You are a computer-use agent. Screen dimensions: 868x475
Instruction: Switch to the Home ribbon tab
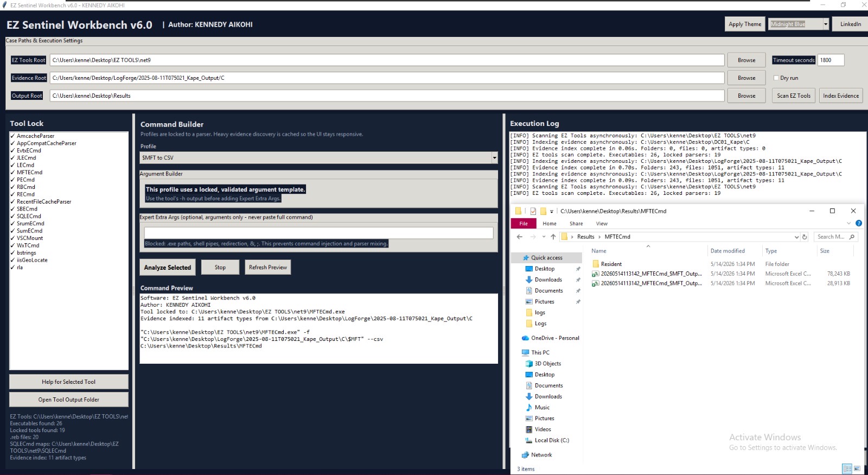550,224
